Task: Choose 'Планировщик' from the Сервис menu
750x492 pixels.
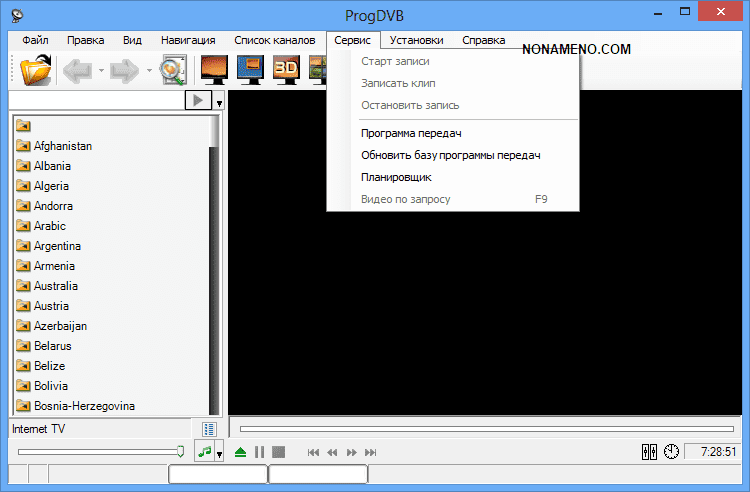Action: (x=396, y=177)
